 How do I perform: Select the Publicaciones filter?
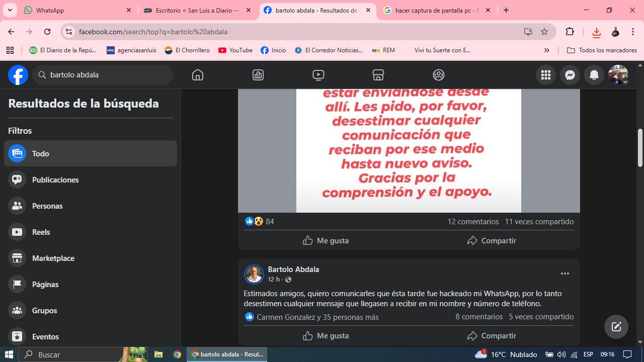pyautogui.click(x=55, y=179)
